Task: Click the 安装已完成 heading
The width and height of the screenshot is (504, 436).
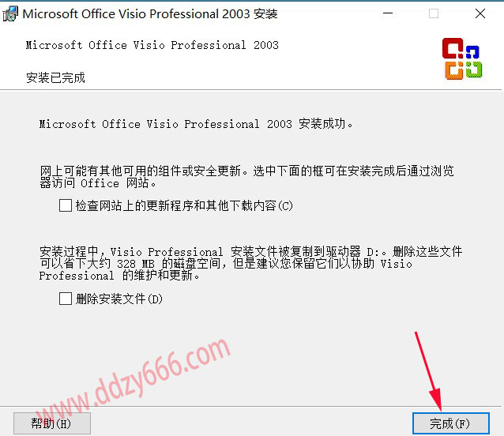Action: (55, 77)
